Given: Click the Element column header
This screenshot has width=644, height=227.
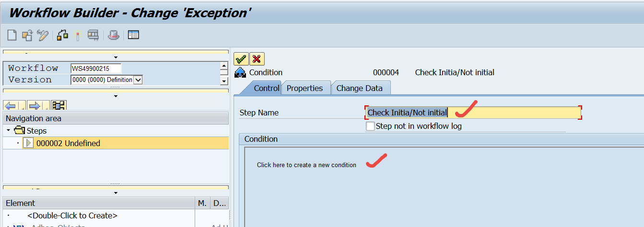Looking at the screenshot, I should click(99, 203).
